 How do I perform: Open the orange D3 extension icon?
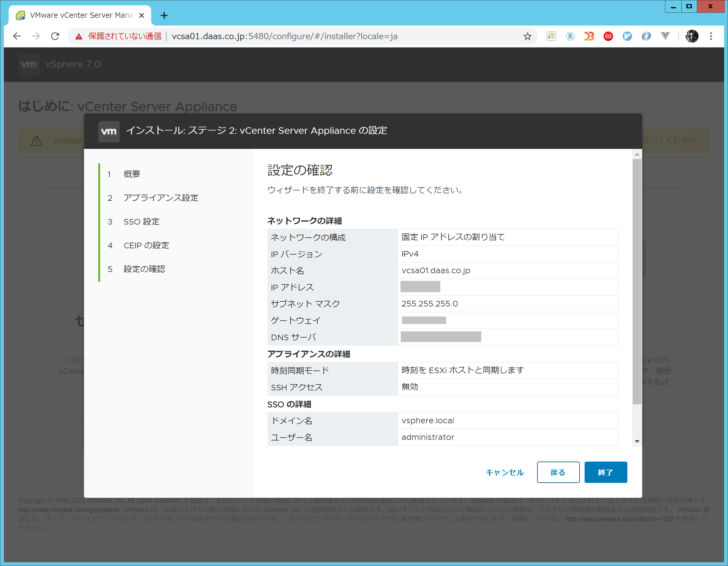[589, 36]
